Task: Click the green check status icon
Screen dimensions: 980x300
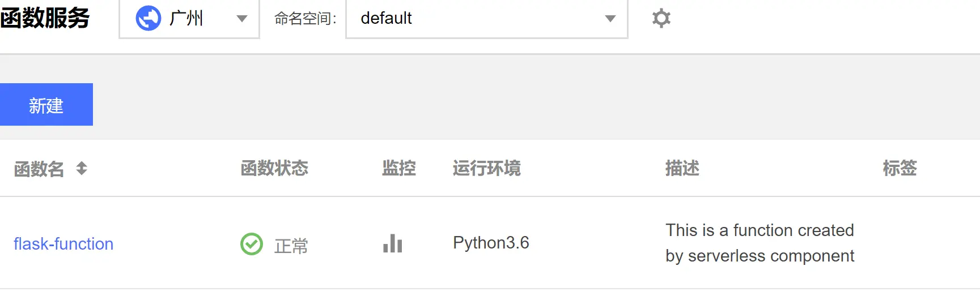Action: 252,244
